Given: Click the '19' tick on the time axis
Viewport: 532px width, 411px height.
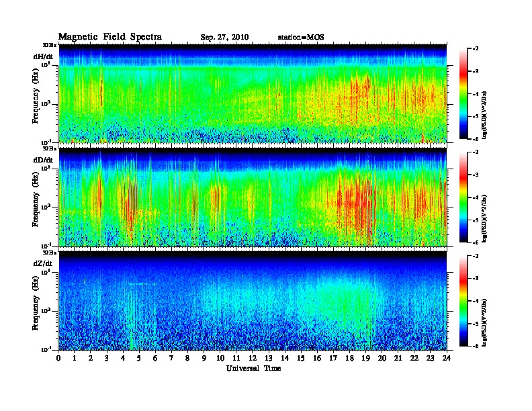Looking at the screenshot, I should pyautogui.click(x=365, y=359).
